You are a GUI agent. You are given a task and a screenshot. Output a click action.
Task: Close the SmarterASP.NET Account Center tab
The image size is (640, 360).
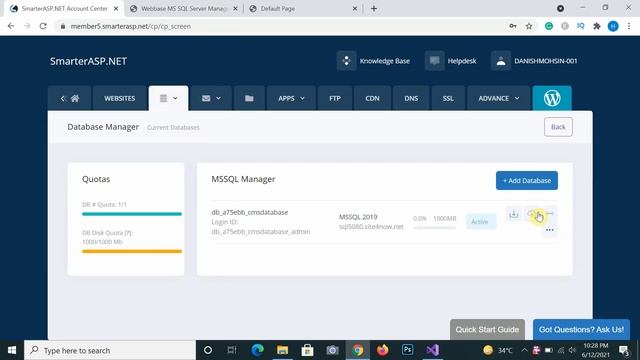(116, 9)
